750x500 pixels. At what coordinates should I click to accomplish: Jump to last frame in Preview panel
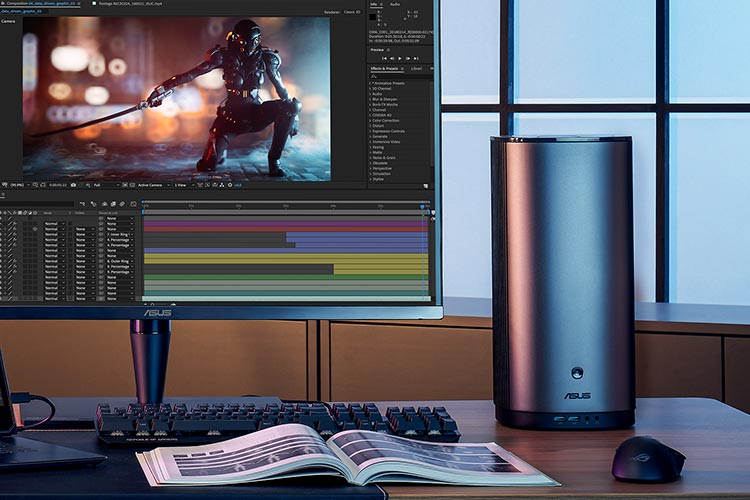[417, 58]
